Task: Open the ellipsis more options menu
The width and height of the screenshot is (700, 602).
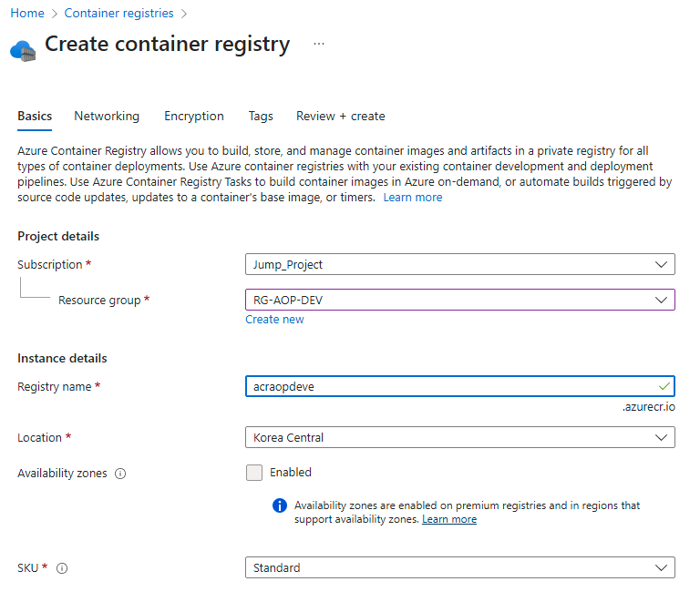Action: [x=319, y=44]
